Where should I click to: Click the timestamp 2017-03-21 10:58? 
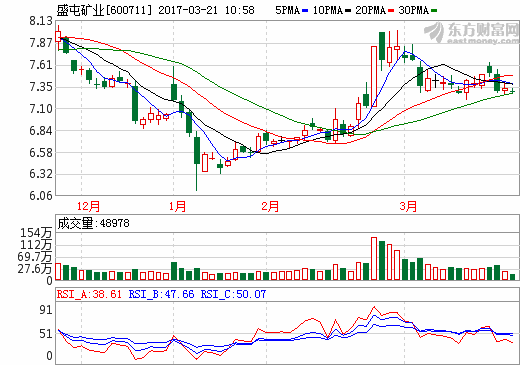coord(206,10)
